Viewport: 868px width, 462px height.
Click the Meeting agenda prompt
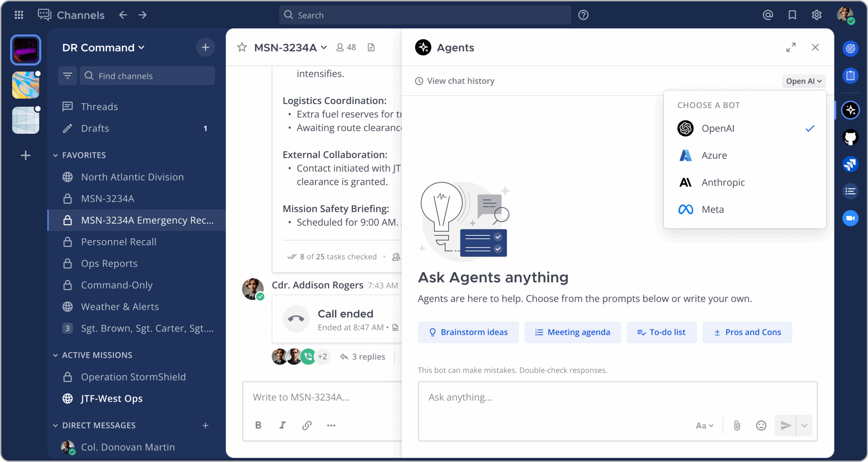click(x=573, y=332)
